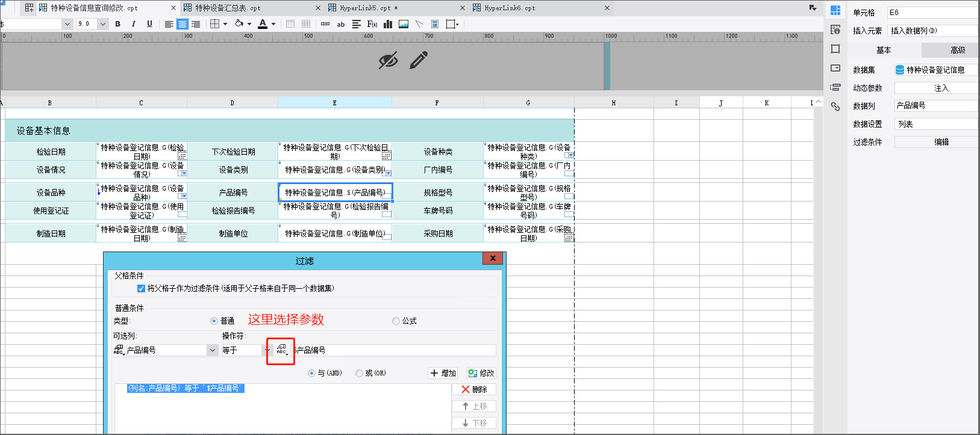Screen dimensions: 980x435
Task: Insert rich text icon
Action: (356, 24)
